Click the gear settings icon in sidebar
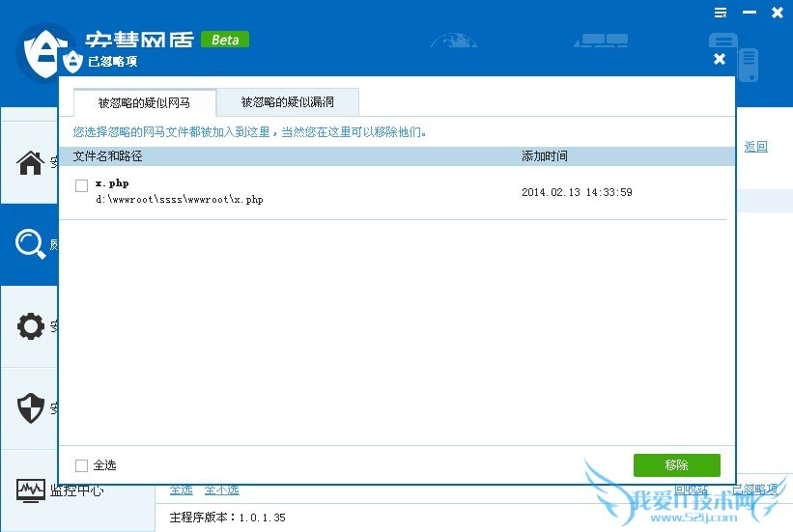Viewport: 793px width, 532px height. [31, 326]
